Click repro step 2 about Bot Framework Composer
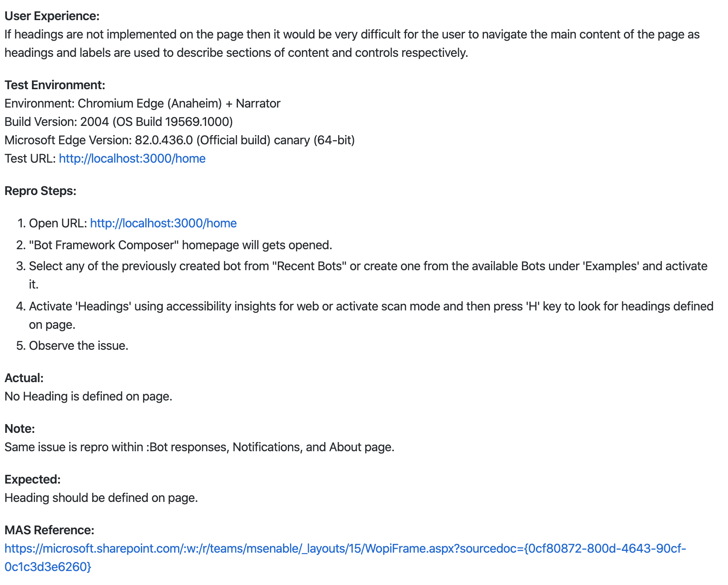The height and width of the screenshot is (585, 728). tap(181, 245)
